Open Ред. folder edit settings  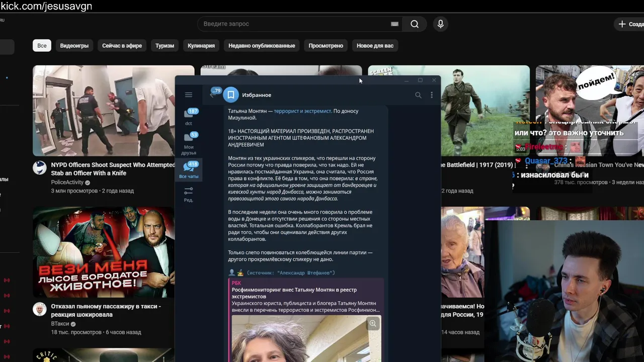[189, 194]
